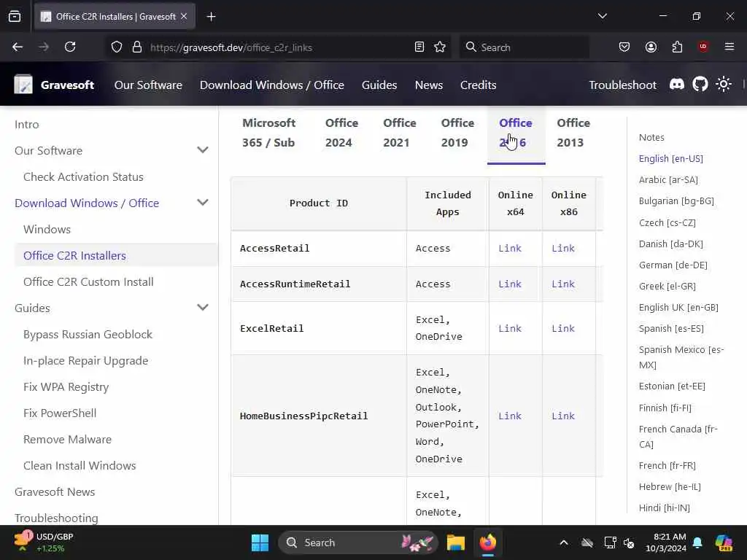747x560 pixels.
Task: Click the Windows taskbar Search box
Action: click(x=358, y=542)
